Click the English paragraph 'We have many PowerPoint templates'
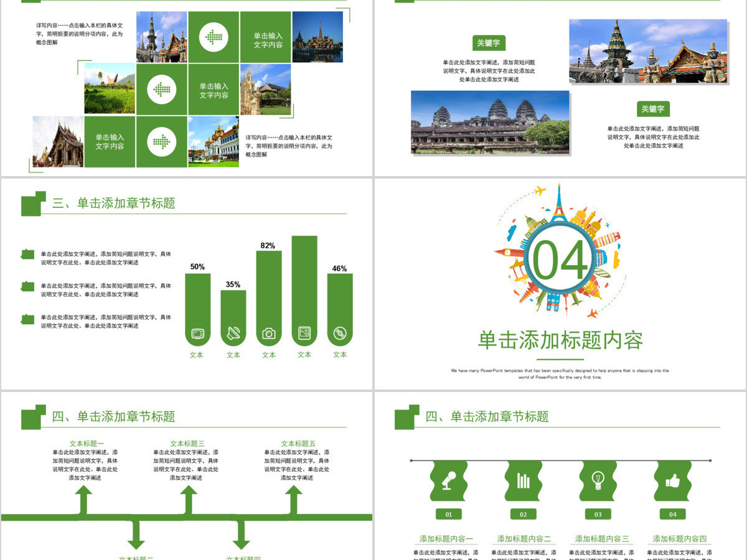The width and height of the screenshot is (747, 560). pyautogui.click(x=560, y=374)
